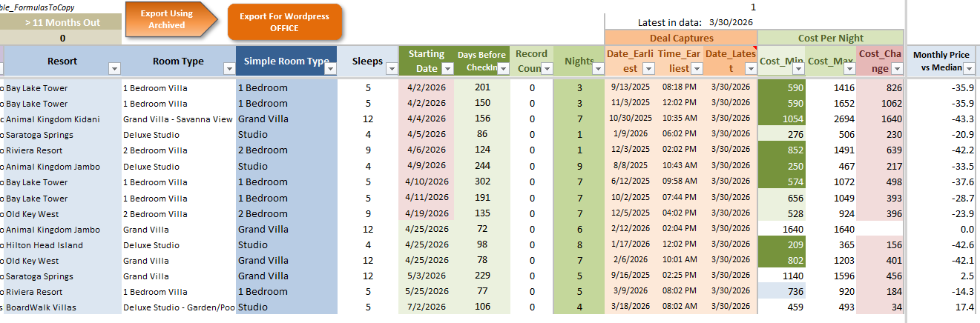Open the Cost_Change filter dropdown
Viewport: 980px width, 323px height.
[x=896, y=68]
